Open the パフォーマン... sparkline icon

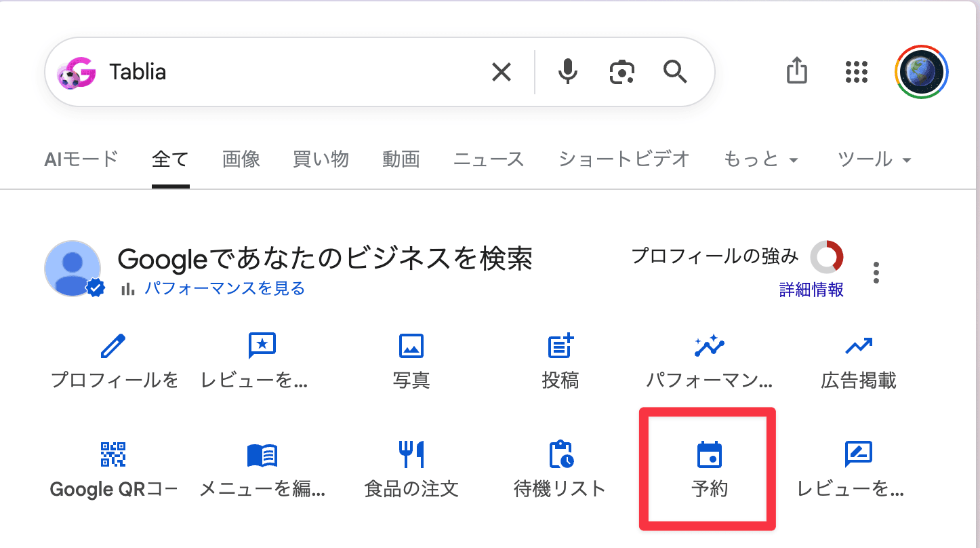(x=710, y=346)
